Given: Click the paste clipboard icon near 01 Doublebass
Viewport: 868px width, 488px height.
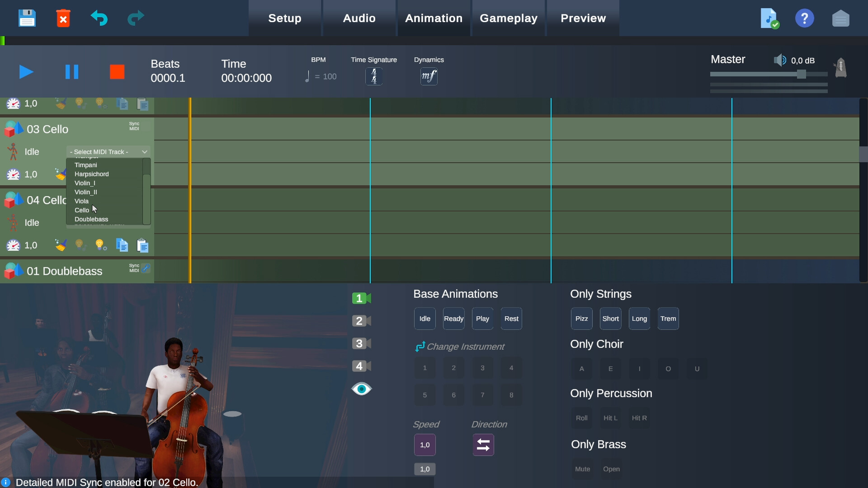Looking at the screenshot, I should [x=143, y=244].
